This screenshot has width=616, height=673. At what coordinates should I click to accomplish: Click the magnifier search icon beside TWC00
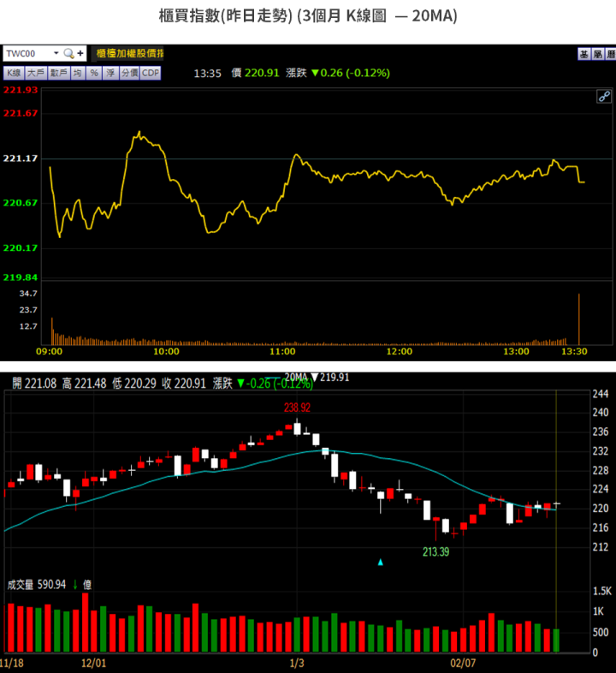click(68, 53)
